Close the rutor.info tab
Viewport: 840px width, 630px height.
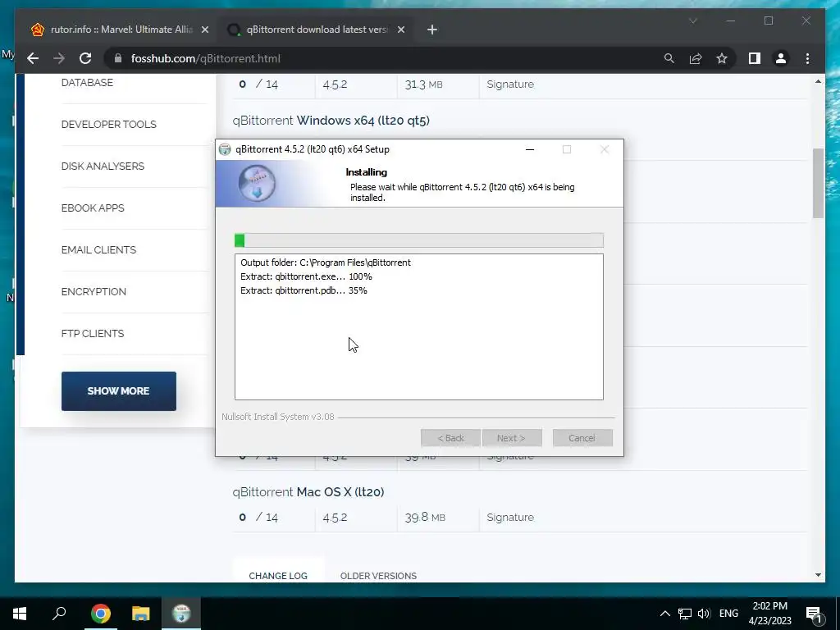coord(204,30)
